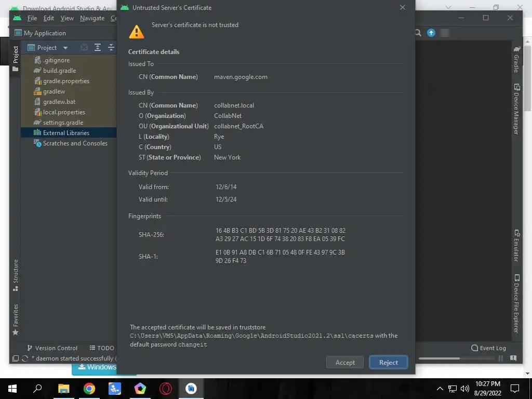Image resolution: width=532 pixels, height=399 pixels.
Task: Click the Search Everywhere magnifier icon
Action: (x=418, y=33)
